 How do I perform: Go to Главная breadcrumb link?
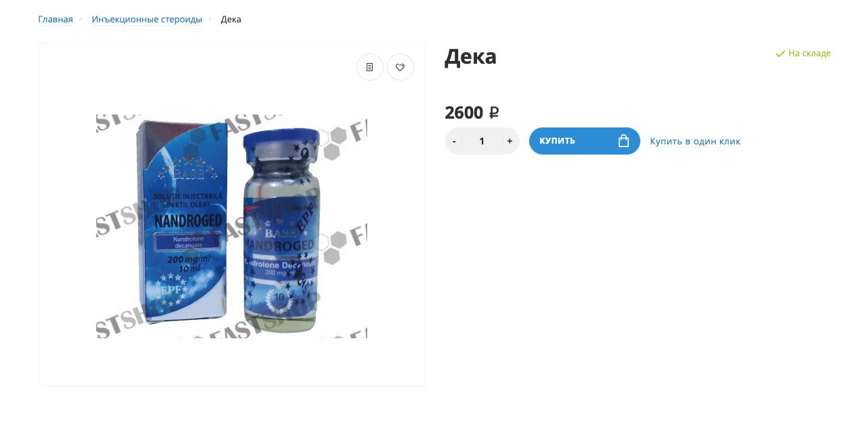coord(56,19)
